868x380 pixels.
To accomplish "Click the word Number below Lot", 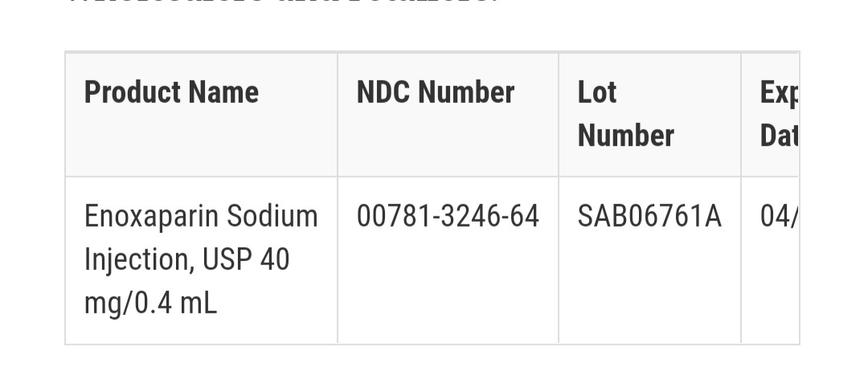I will coord(625,136).
